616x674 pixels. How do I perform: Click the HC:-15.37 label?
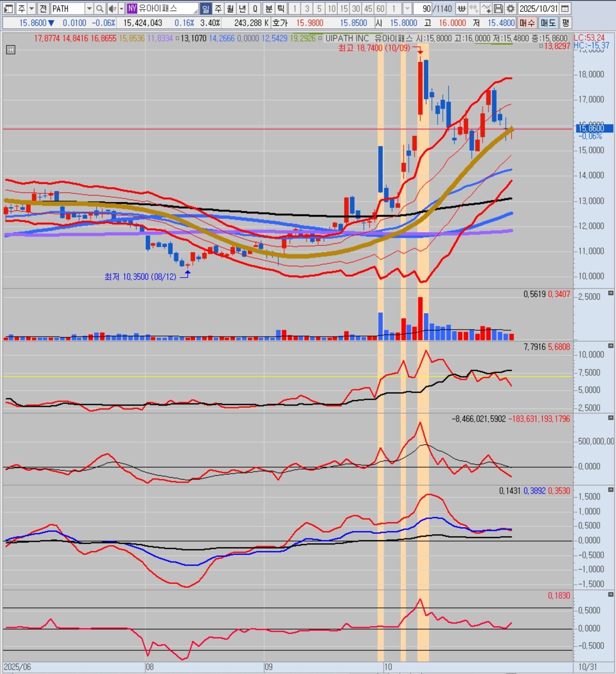pyautogui.click(x=592, y=45)
